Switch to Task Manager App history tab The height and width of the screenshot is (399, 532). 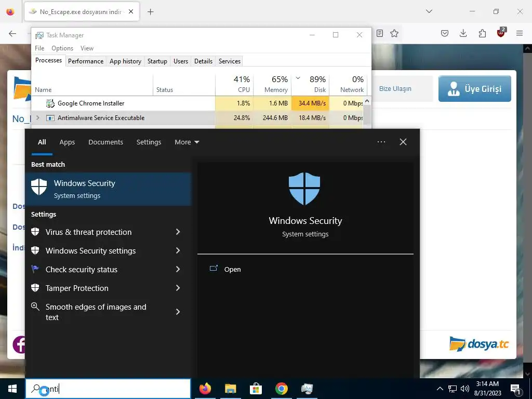(125, 61)
